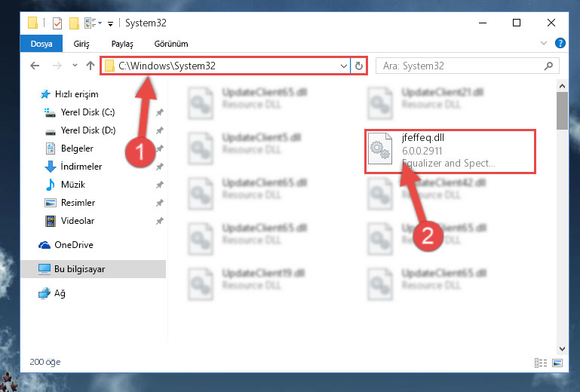Screen dimensions: 580x392
Task: Unpin Müzik from quick access
Action: [159, 185]
